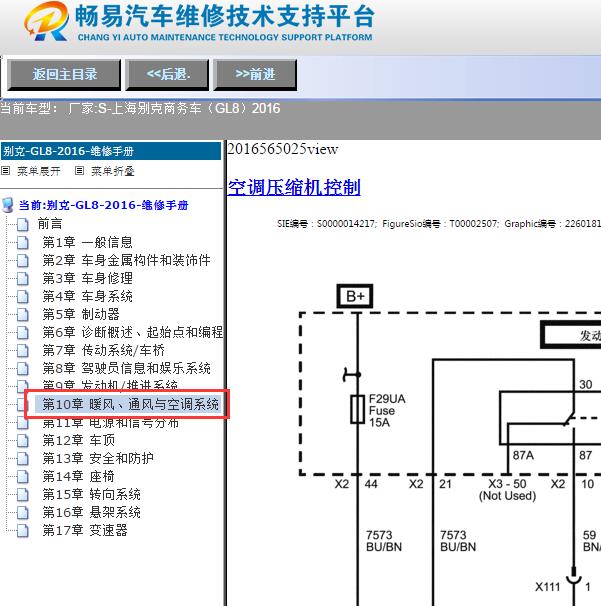This screenshot has width=601, height=606.
Task: Open 第1章 一般信息
Action: pyautogui.click(x=88, y=242)
